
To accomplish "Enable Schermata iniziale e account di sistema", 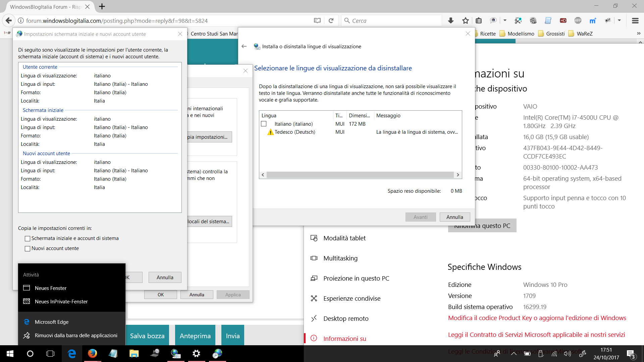I will click(x=28, y=239).
